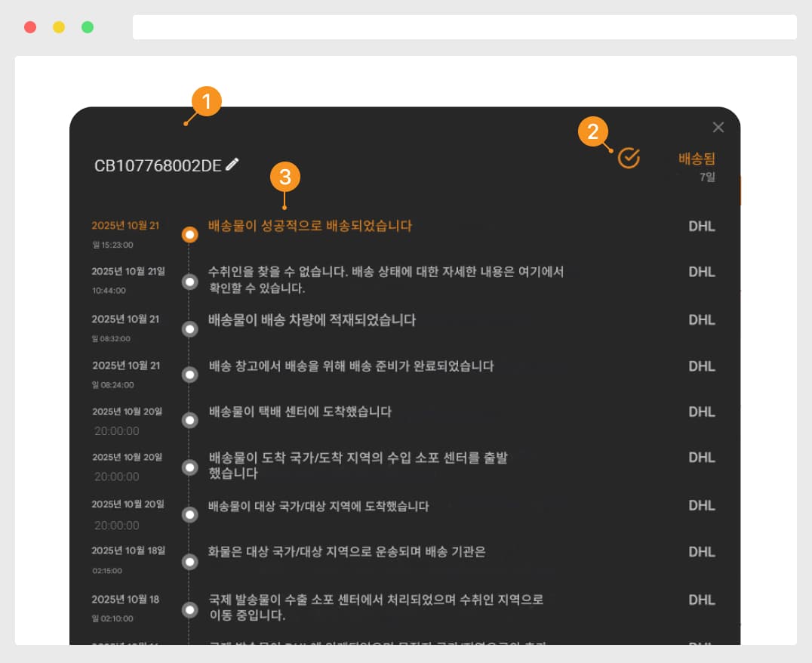Click the DHL label beside the delivered event
This screenshot has width=812, height=663.
(x=702, y=226)
